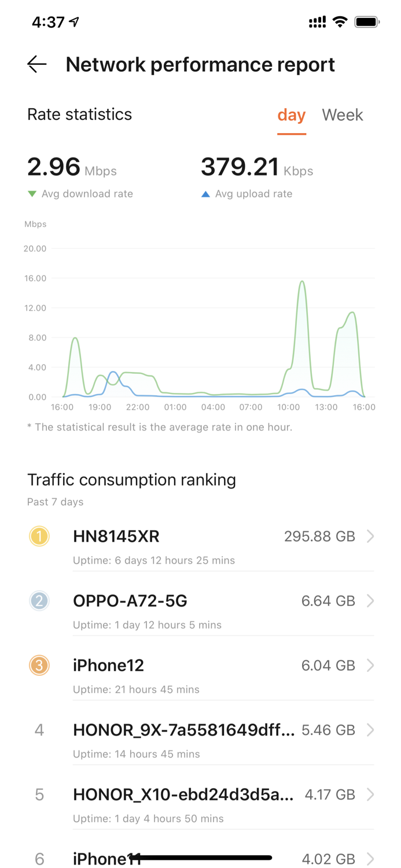Expand details for HN8145XR device
This screenshot has width=401, height=868.
pyautogui.click(x=370, y=536)
